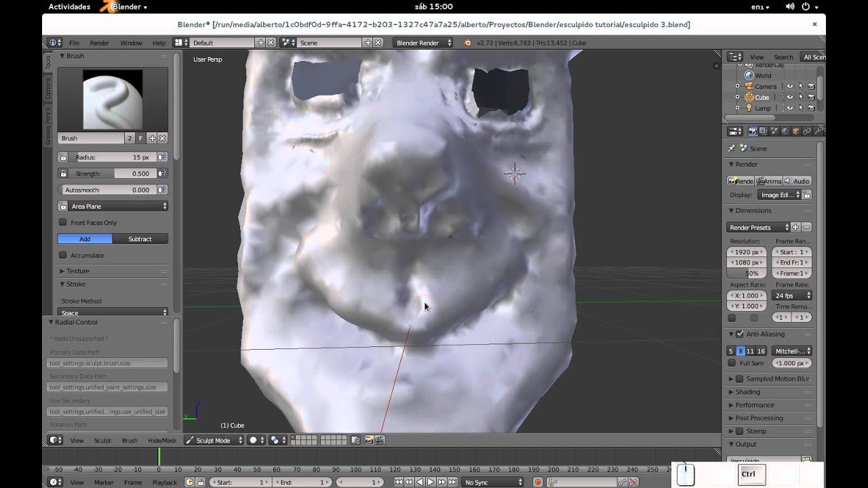The image size is (868, 488).
Task: Open Window menu
Action: [131, 43]
